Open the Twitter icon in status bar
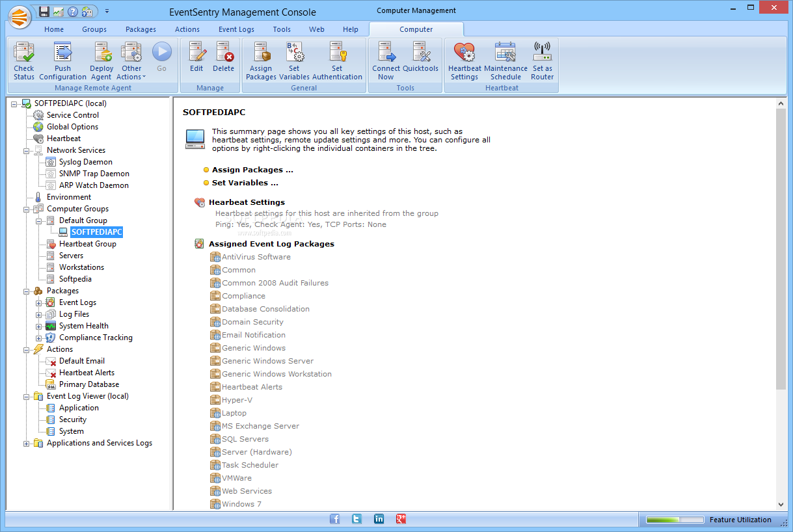Screen dimensions: 793x532 click(x=356, y=518)
